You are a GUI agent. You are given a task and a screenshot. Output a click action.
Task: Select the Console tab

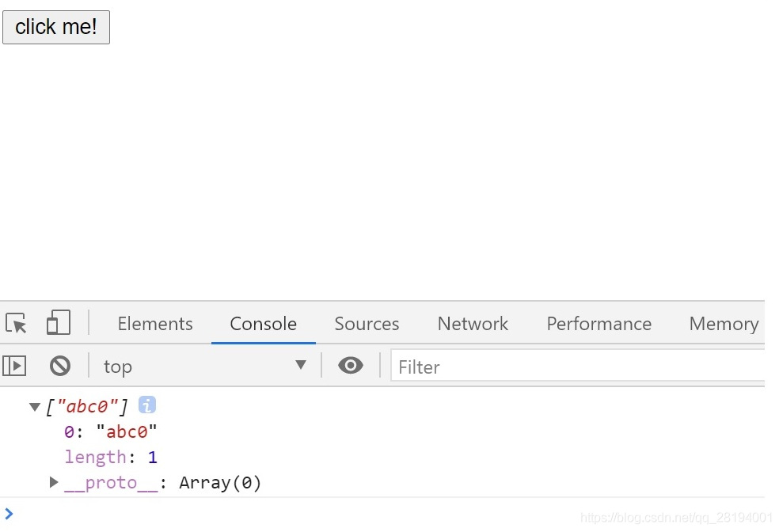pos(263,324)
